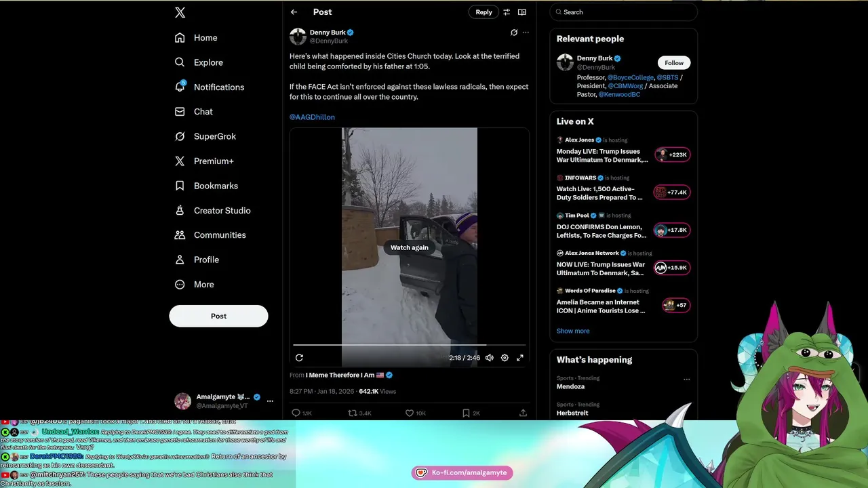Replay the video with circular arrow

pos(299,358)
